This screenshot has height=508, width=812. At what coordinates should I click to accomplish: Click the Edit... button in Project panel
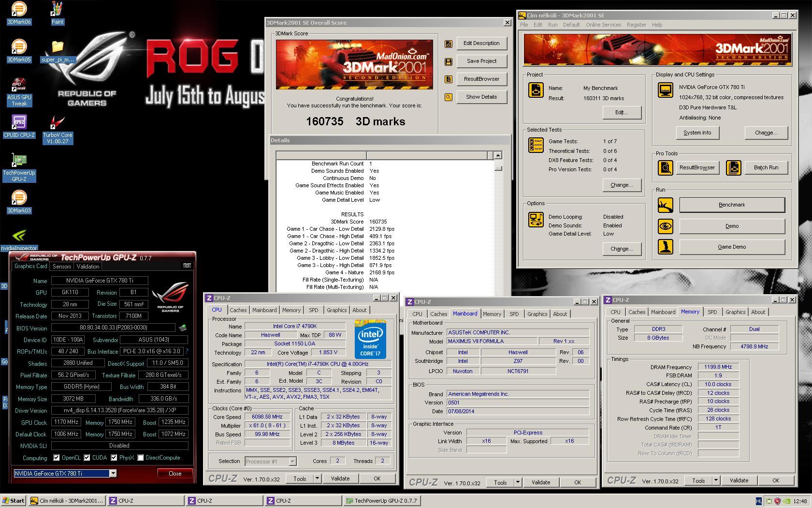[622, 113]
